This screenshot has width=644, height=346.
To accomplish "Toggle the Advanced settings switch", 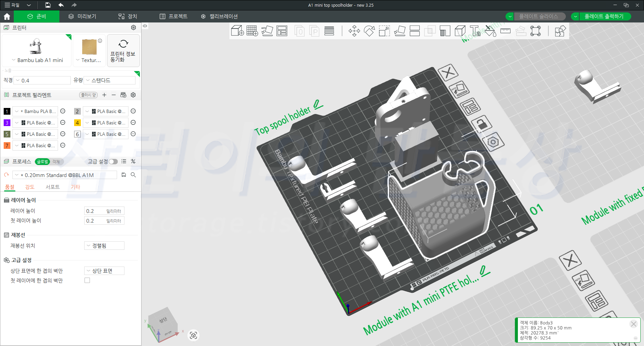I will pyautogui.click(x=113, y=162).
